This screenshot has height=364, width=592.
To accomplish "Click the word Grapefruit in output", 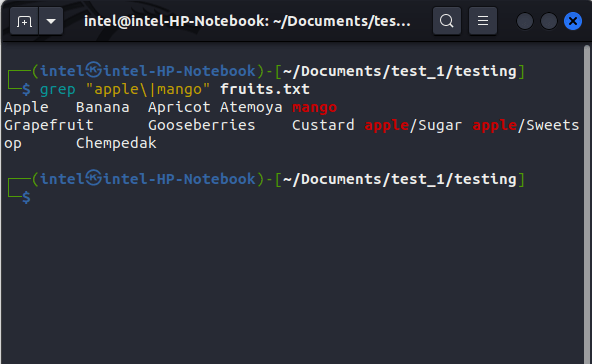I will 49,125.
